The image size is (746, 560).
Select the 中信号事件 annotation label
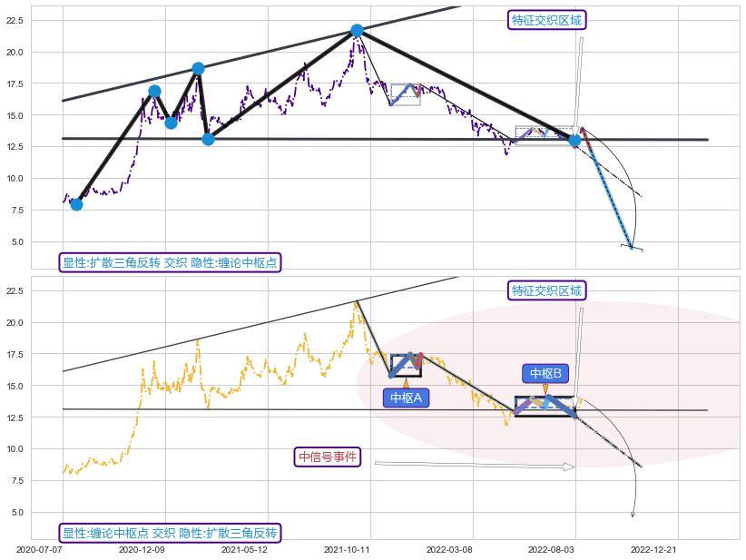pyautogui.click(x=328, y=457)
